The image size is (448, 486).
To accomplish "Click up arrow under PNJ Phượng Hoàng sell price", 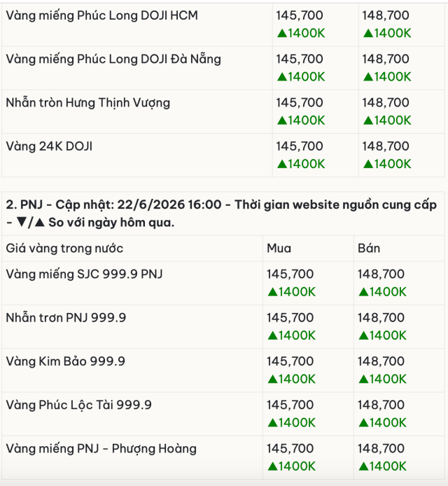I will pos(363,466).
